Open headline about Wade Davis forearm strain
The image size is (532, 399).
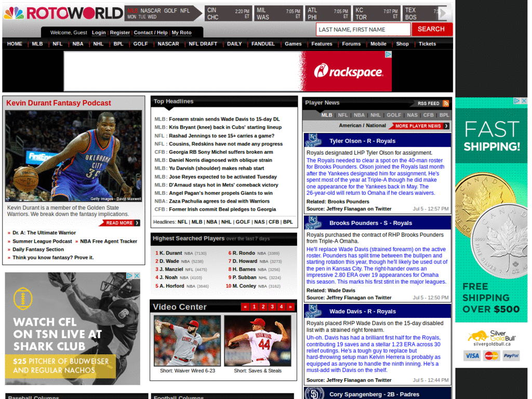224,119
